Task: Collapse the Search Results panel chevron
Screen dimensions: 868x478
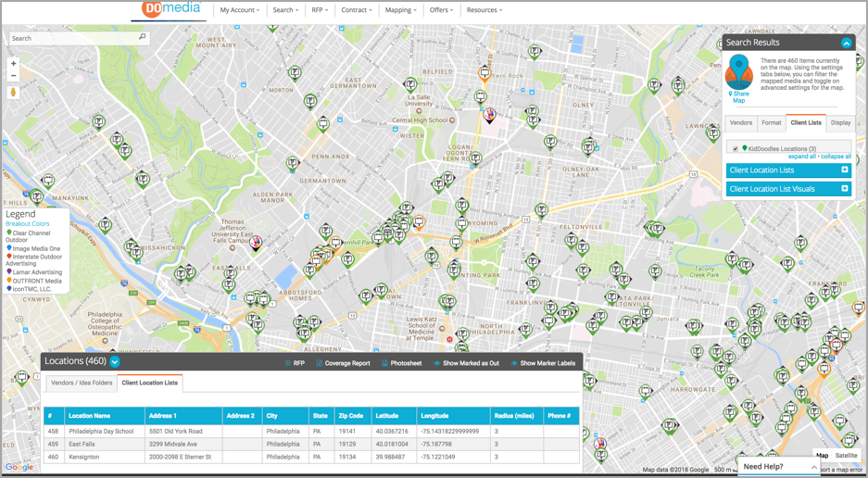Action: coord(846,43)
